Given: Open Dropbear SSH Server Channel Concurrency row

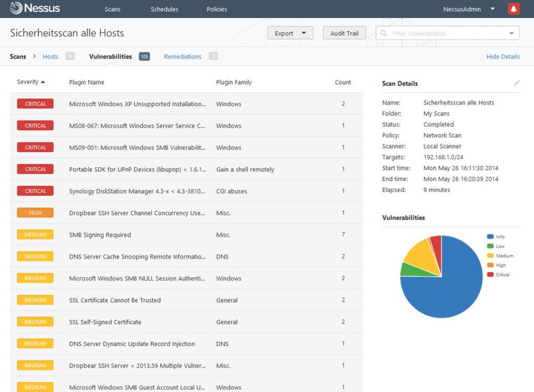Looking at the screenshot, I should [186, 213].
